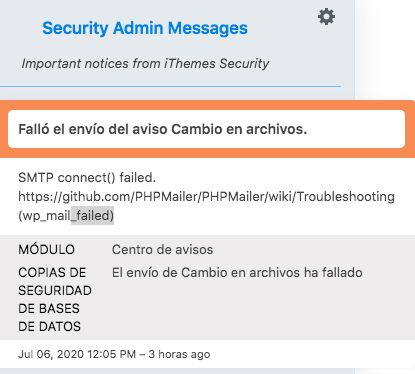This screenshot has height=374, width=415.
Task: Open the PHPMailer Troubleshooting GitHub URL
Action: coord(206,196)
